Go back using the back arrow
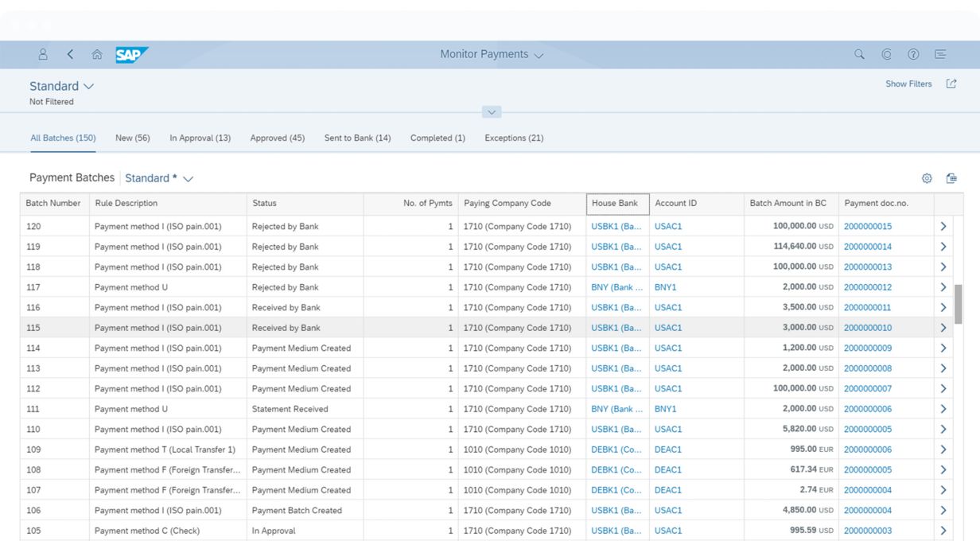This screenshot has width=980, height=541. coord(70,54)
